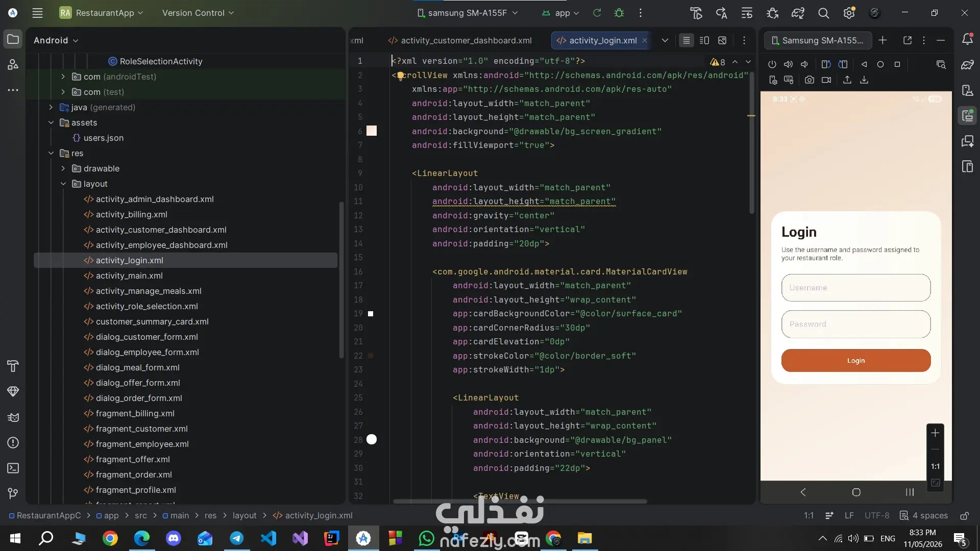The width and height of the screenshot is (980, 551).
Task: Open the Gemini AI chat panel
Action: tap(967, 141)
